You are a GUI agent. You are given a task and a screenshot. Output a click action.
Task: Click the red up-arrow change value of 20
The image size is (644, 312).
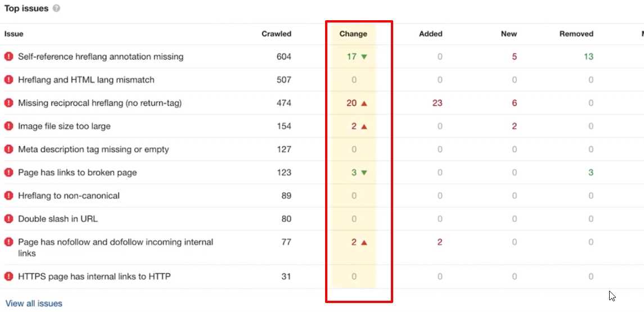[357, 103]
